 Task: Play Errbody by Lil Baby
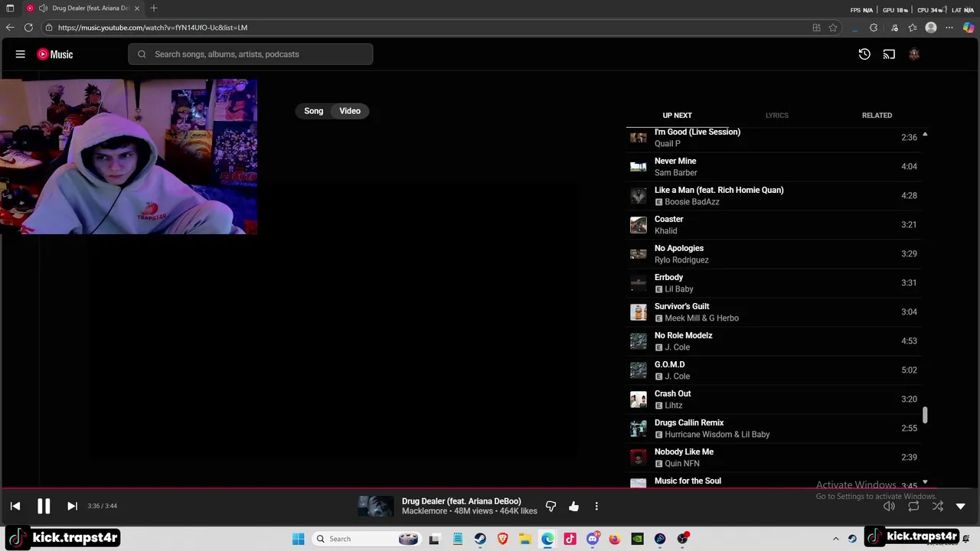click(x=775, y=283)
